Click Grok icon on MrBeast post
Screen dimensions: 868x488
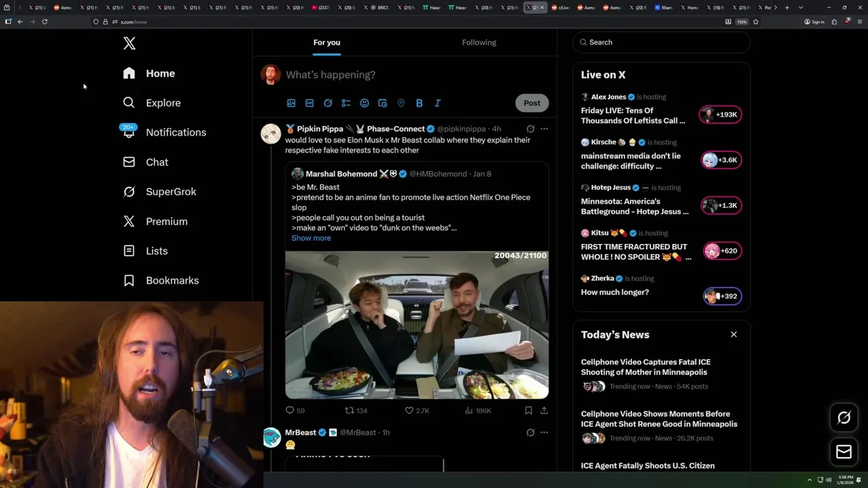point(530,432)
